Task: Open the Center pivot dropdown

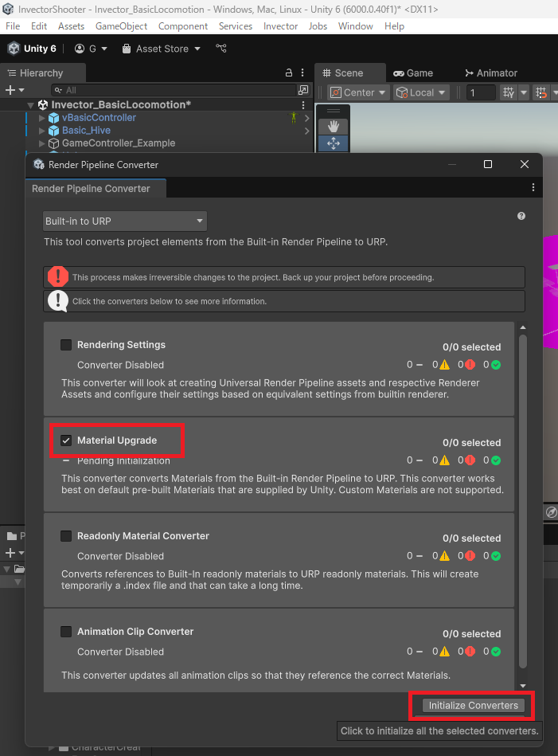Action: tap(358, 92)
